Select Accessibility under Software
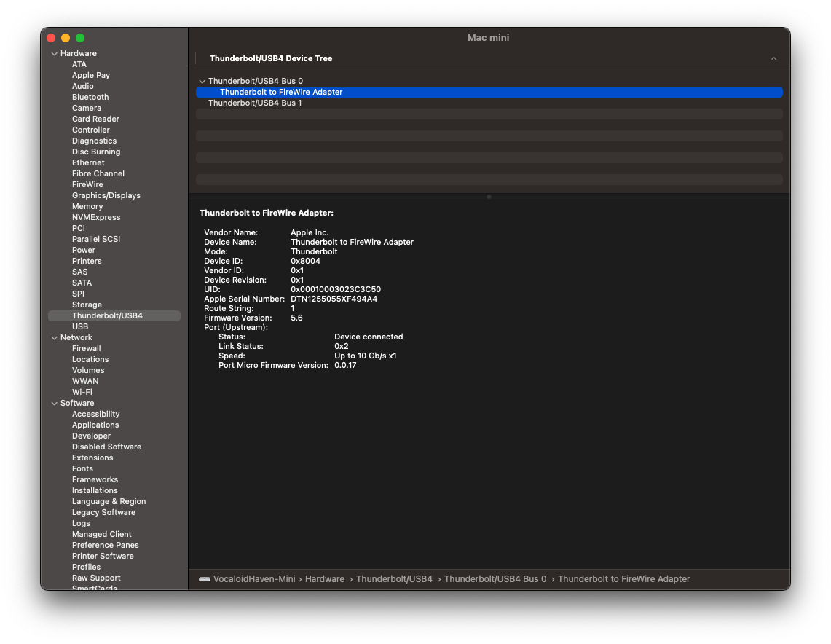831x644 pixels. (x=96, y=414)
